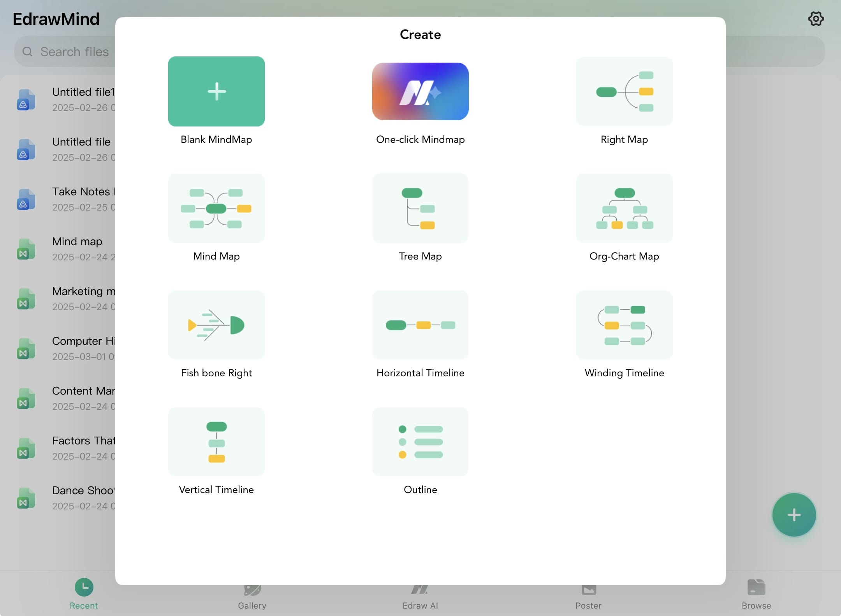841x616 pixels.
Task: Pick the Winding Timeline layout
Action: [x=624, y=325]
